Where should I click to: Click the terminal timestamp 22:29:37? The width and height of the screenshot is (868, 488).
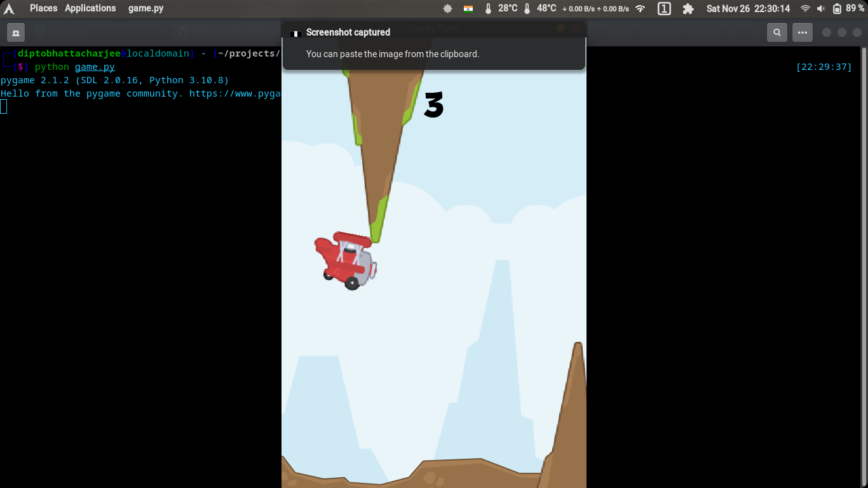(824, 67)
